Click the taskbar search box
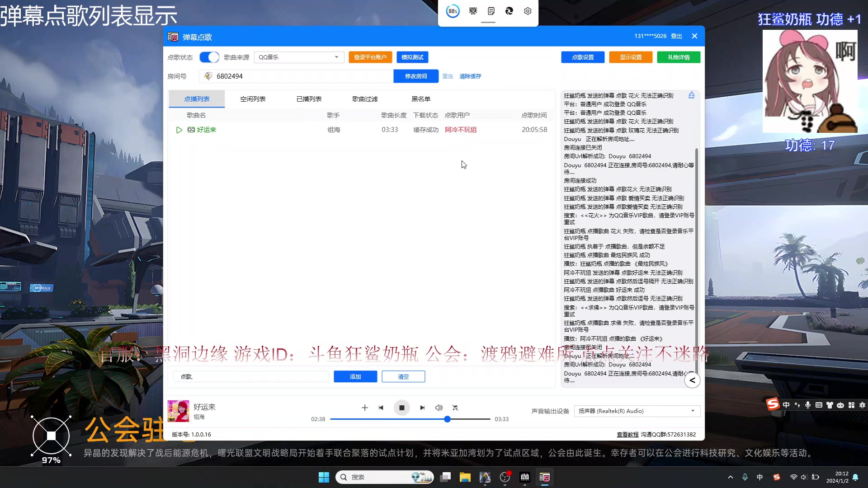Image resolution: width=868 pixels, height=488 pixels. pyautogui.click(x=384, y=477)
